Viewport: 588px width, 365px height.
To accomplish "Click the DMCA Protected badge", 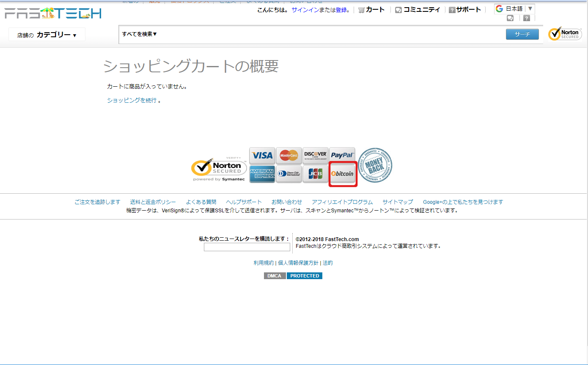I will pos(293,276).
